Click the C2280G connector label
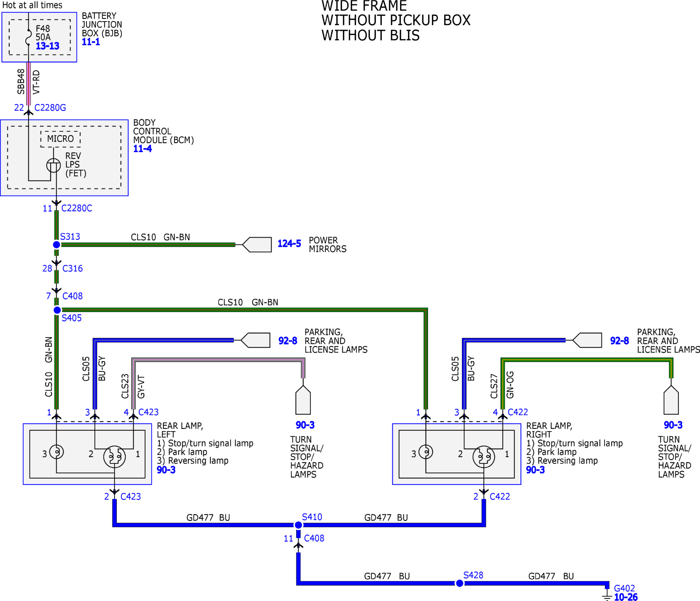Screen dimensions: 700x601 [x=50, y=108]
